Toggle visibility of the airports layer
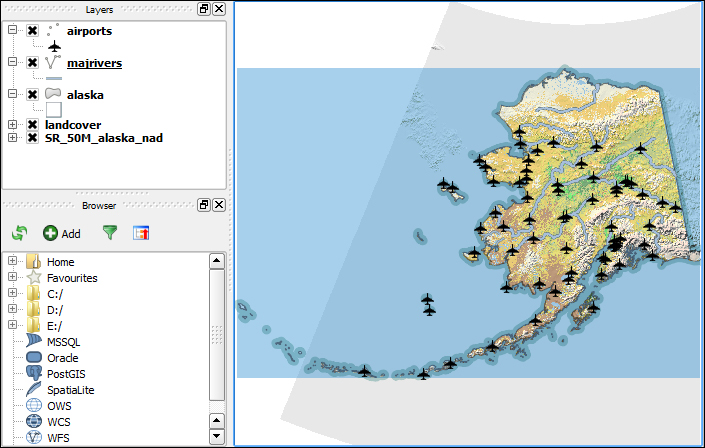This screenshot has width=705, height=448. pyautogui.click(x=32, y=31)
